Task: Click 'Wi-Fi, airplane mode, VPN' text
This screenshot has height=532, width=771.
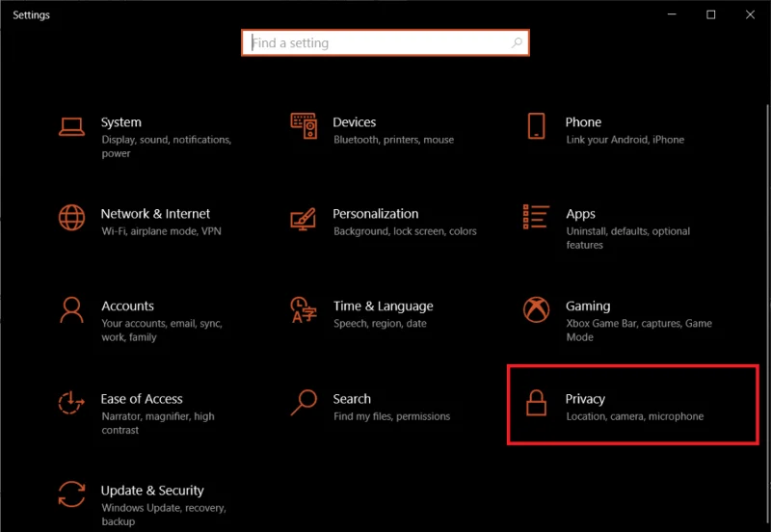Action: (x=161, y=231)
